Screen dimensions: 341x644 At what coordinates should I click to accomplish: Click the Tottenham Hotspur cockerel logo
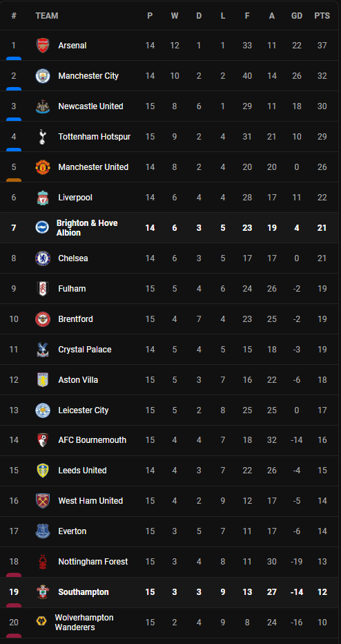[x=43, y=137]
